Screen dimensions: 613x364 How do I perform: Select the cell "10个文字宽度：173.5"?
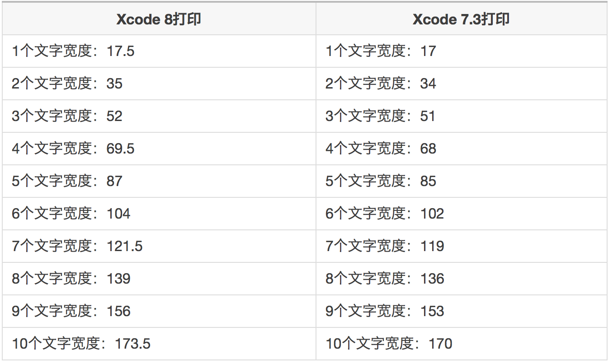click(x=81, y=344)
